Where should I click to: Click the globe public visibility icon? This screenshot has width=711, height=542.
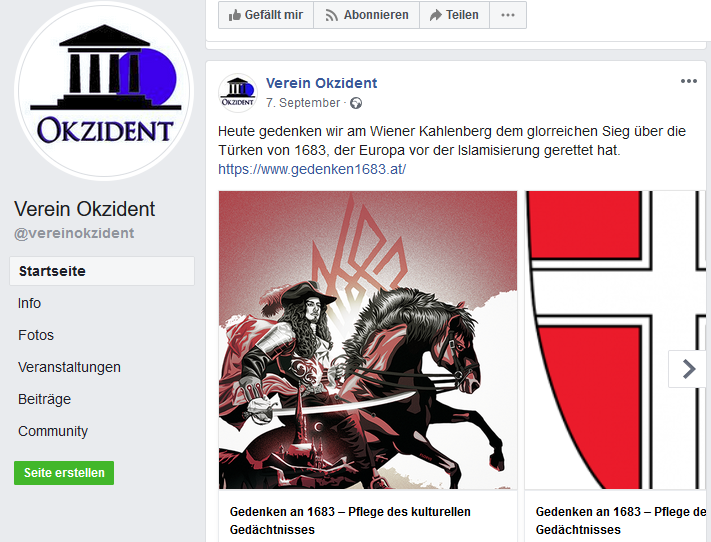356,103
